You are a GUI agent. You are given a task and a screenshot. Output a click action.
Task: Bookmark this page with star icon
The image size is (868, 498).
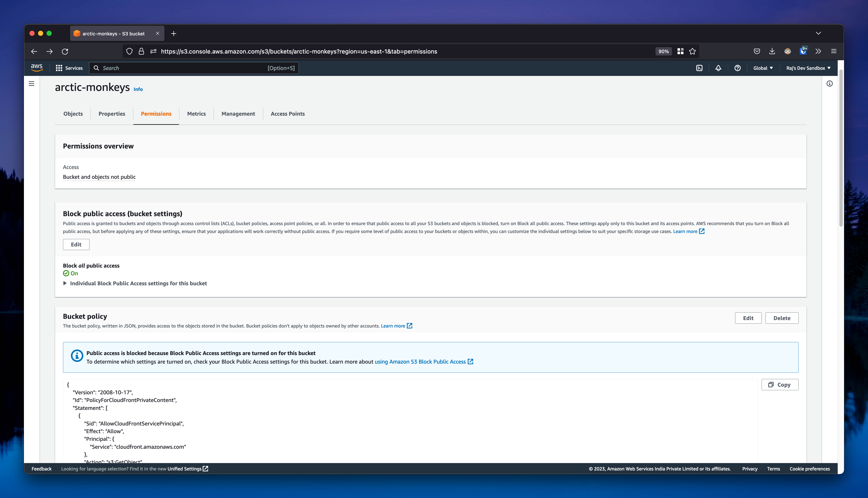(692, 51)
